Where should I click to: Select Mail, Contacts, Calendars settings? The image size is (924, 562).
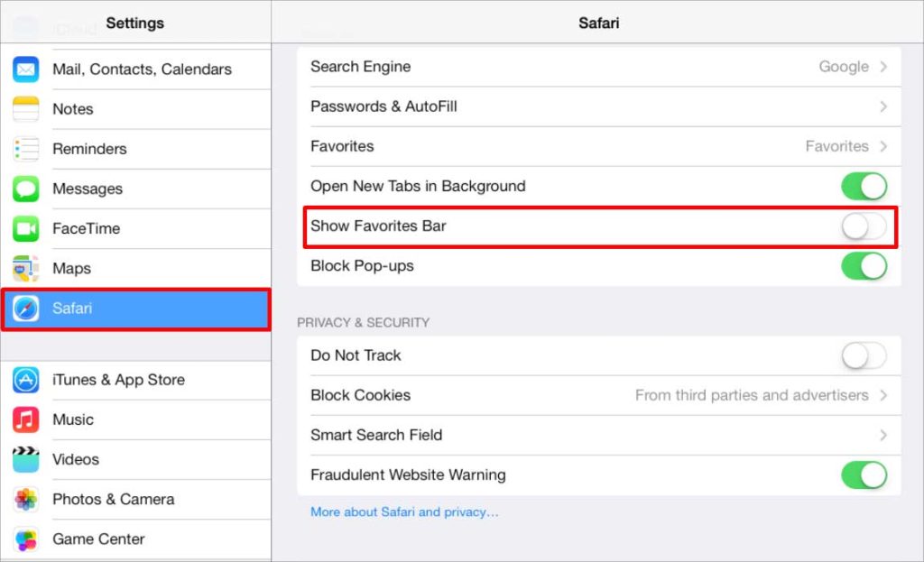pyautogui.click(x=135, y=69)
